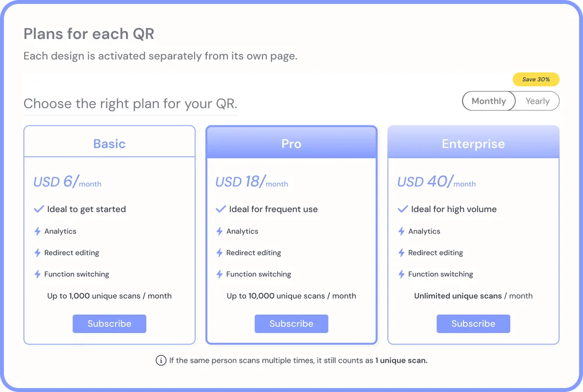Click the lightning icon beside Basic Analytics

click(x=37, y=232)
